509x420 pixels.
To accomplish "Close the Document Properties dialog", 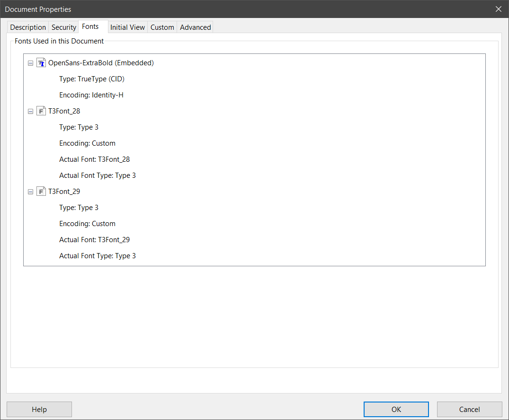I will 499,9.
